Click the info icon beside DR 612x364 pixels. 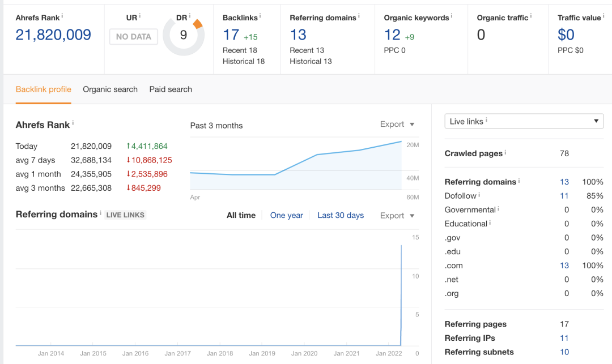(x=189, y=16)
